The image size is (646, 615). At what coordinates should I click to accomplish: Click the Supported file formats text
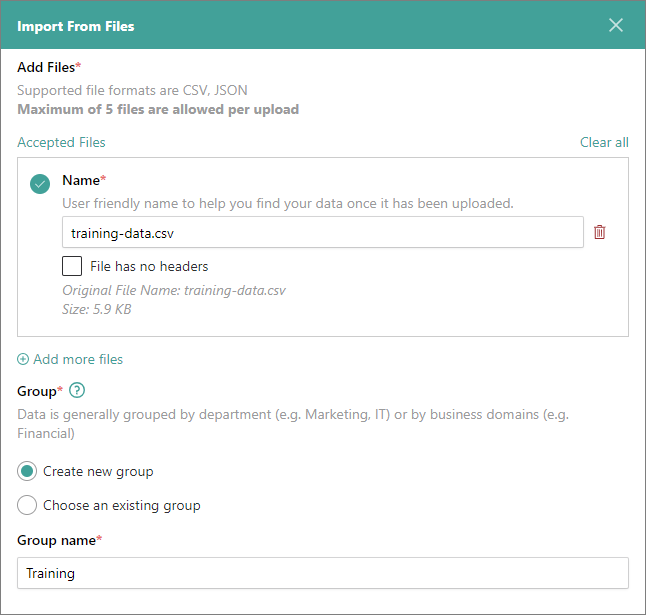(132, 91)
